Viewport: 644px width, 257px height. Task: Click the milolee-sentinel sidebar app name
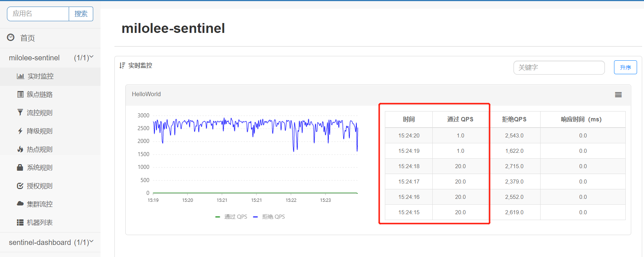point(34,58)
